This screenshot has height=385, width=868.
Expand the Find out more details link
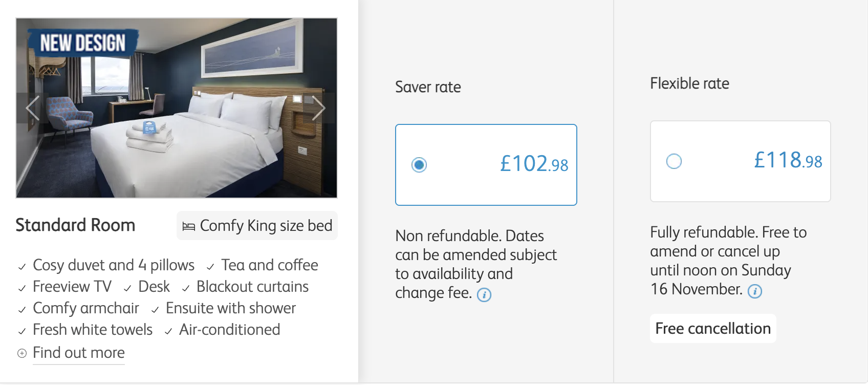coord(79,353)
